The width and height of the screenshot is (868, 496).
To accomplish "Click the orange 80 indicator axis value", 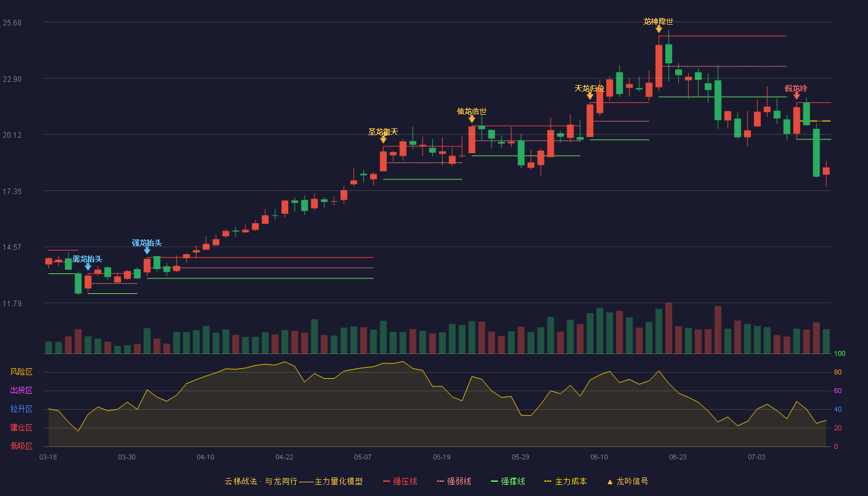I will (838, 373).
